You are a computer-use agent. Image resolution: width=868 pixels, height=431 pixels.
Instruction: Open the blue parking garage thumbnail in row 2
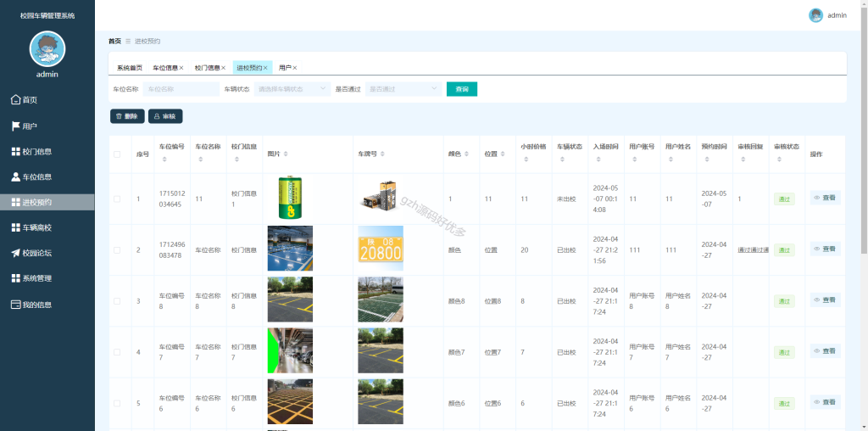click(x=290, y=249)
